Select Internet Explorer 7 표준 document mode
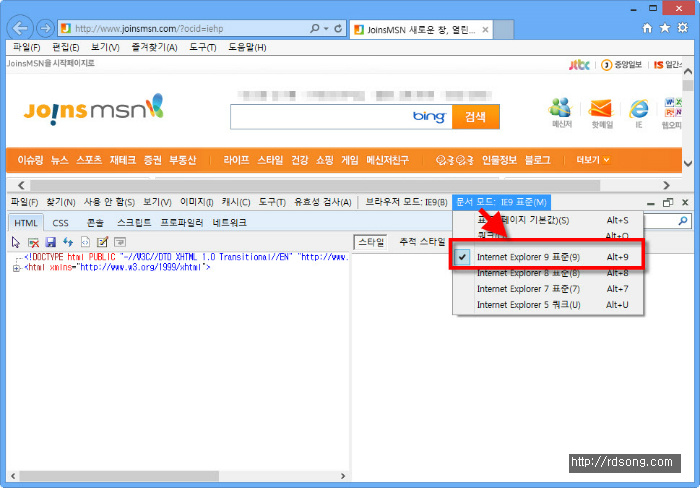700x488 pixels. pyautogui.click(x=548, y=289)
